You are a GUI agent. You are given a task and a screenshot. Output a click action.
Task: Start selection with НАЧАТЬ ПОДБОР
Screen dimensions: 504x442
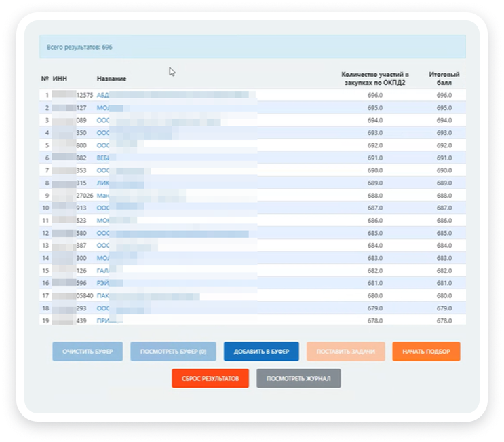(426, 352)
